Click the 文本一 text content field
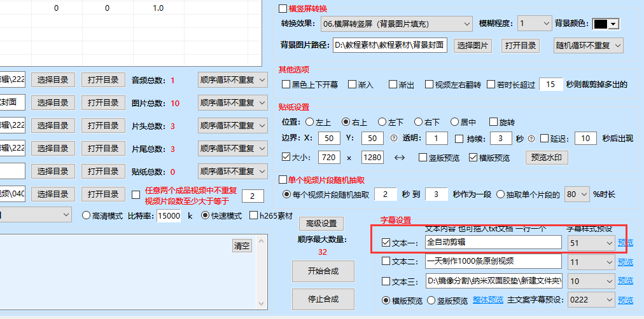Image resolution: width=644 pixels, height=319 pixels. pyautogui.click(x=493, y=242)
